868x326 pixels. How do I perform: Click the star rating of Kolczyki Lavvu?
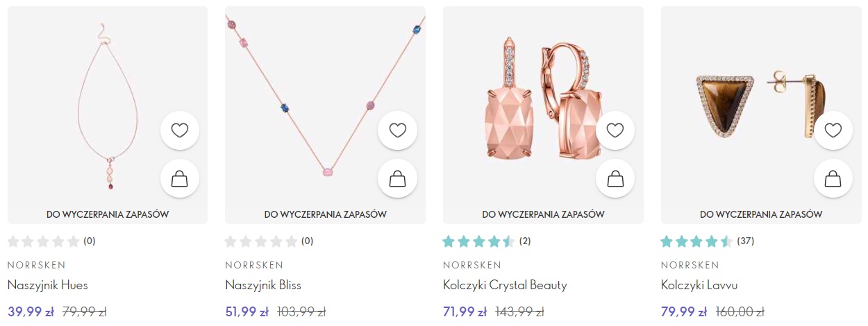[696, 241]
